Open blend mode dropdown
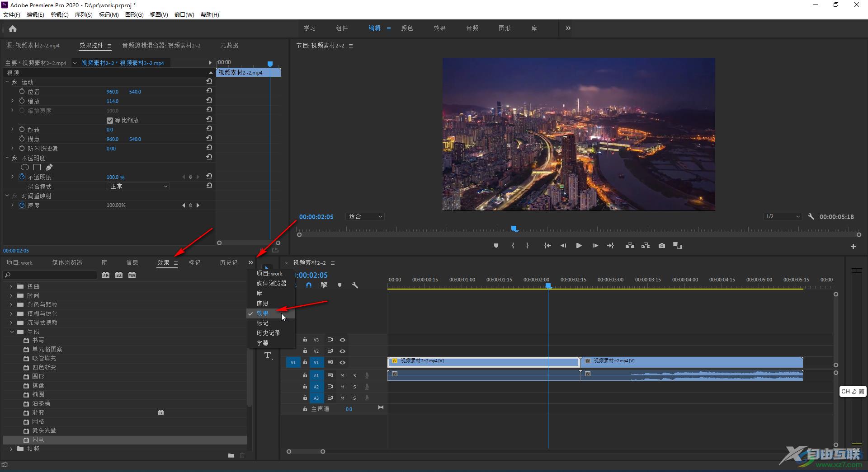Image resolution: width=868 pixels, height=472 pixels. coord(138,186)
